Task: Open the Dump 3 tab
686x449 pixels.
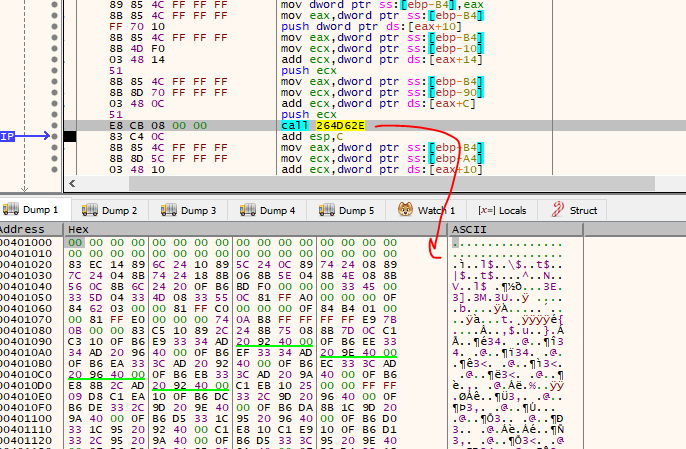Action: pos(189,210)
